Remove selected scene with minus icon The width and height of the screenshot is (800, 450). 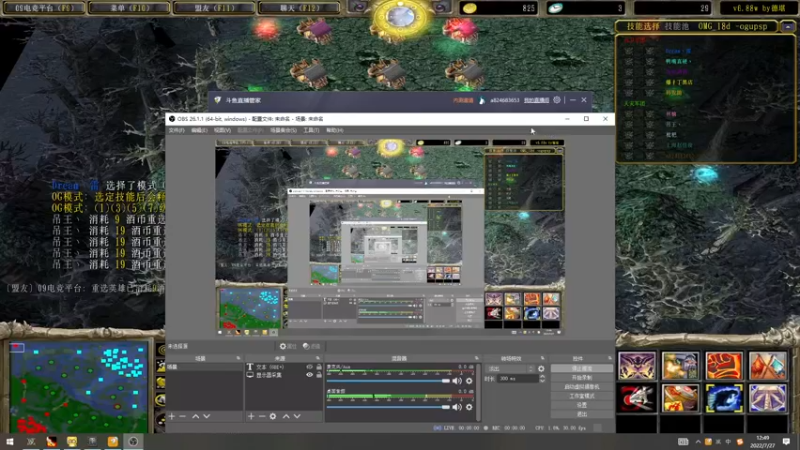click(182, 416)
